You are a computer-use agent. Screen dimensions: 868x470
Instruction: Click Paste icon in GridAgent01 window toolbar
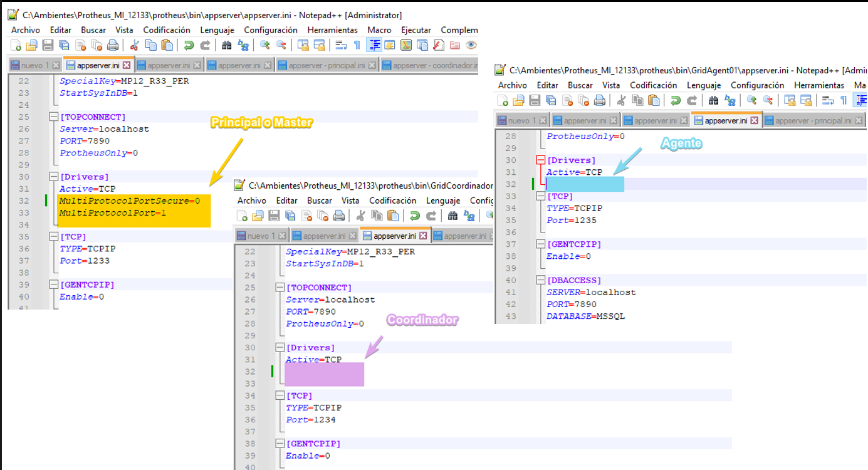[654, 100]
